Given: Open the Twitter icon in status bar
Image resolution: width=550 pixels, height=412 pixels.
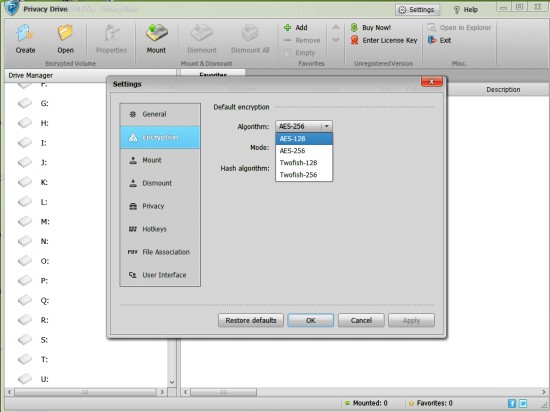Looking at the screenshot, I should [523, 403].
